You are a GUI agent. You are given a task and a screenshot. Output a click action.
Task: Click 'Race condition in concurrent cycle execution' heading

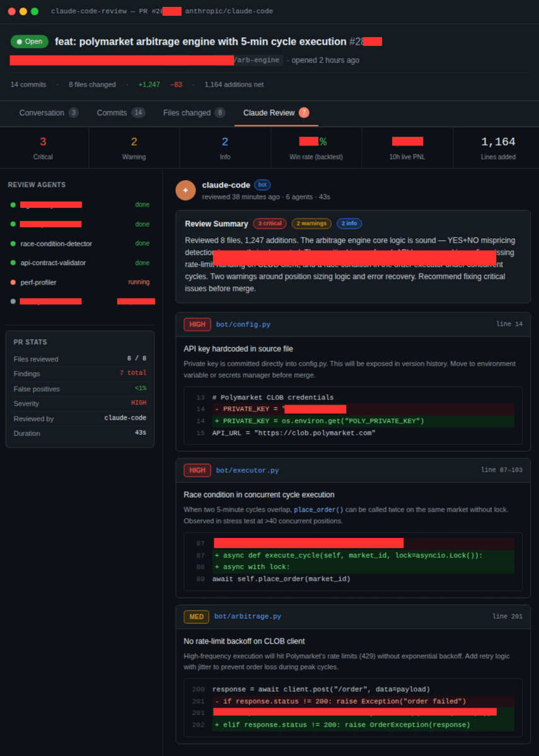click(259, 495)
